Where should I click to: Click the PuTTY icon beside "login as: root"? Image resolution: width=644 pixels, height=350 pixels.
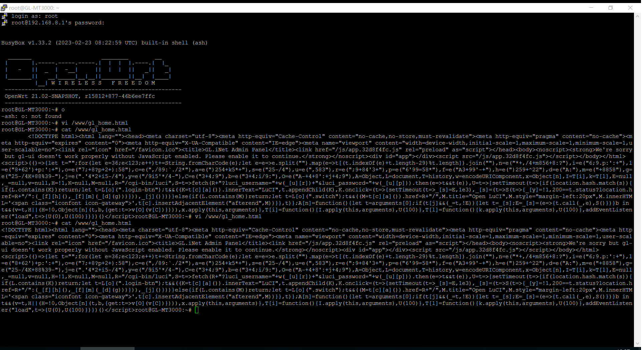coord(4,16)
